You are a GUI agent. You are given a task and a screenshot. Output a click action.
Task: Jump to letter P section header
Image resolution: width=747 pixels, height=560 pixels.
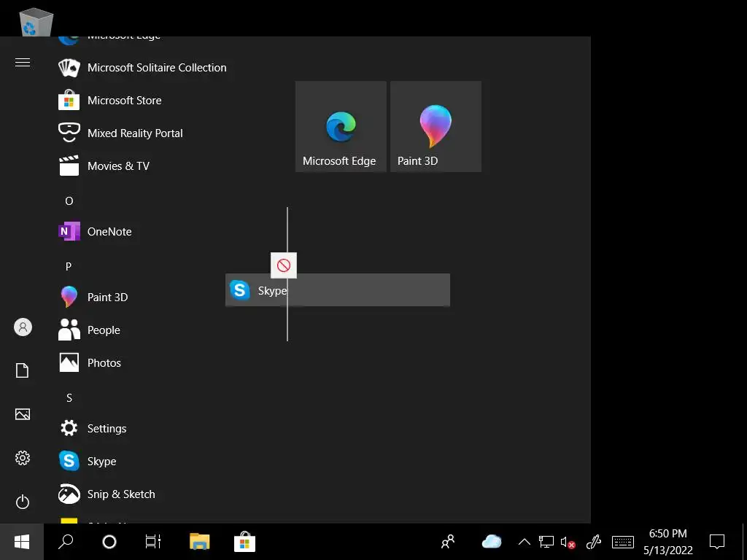point(69,267)
